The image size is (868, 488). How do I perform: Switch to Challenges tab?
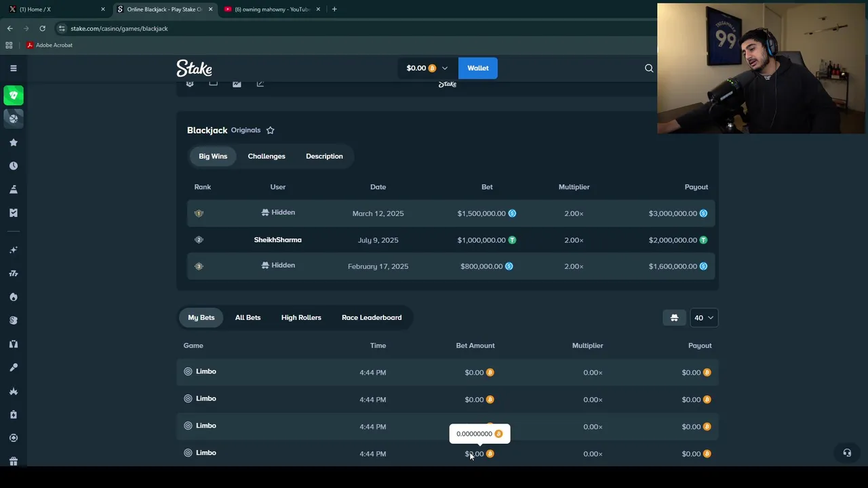pyautogui.click(x=267, y=157)
